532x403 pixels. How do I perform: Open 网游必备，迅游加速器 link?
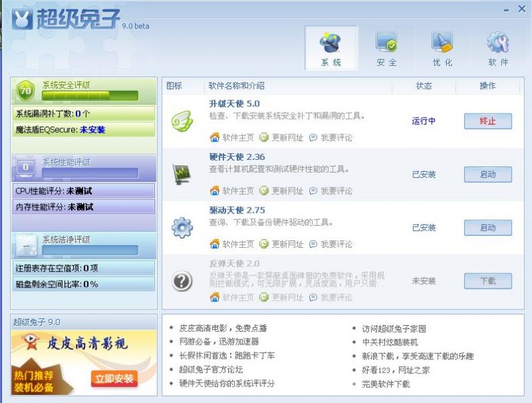pyautogui.click(x=219, y=342)
